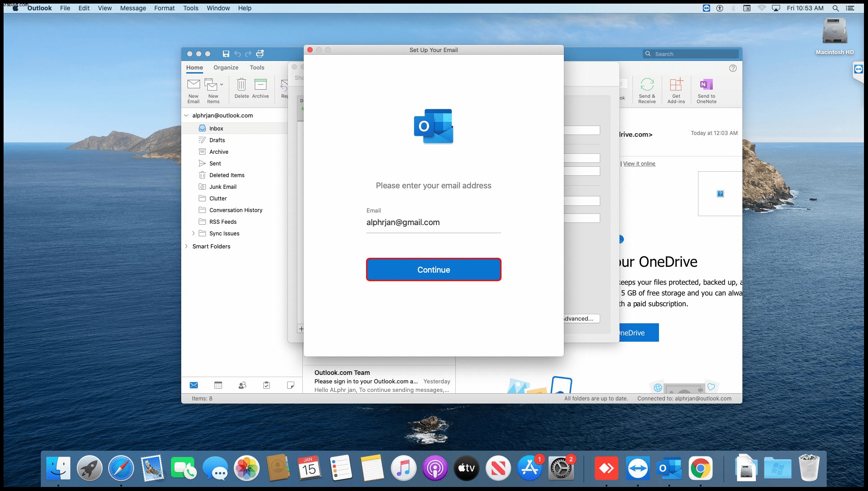Screen dimensions: 868x491
Task: Open the File menu in the menu bar
Action: (65, 8)
